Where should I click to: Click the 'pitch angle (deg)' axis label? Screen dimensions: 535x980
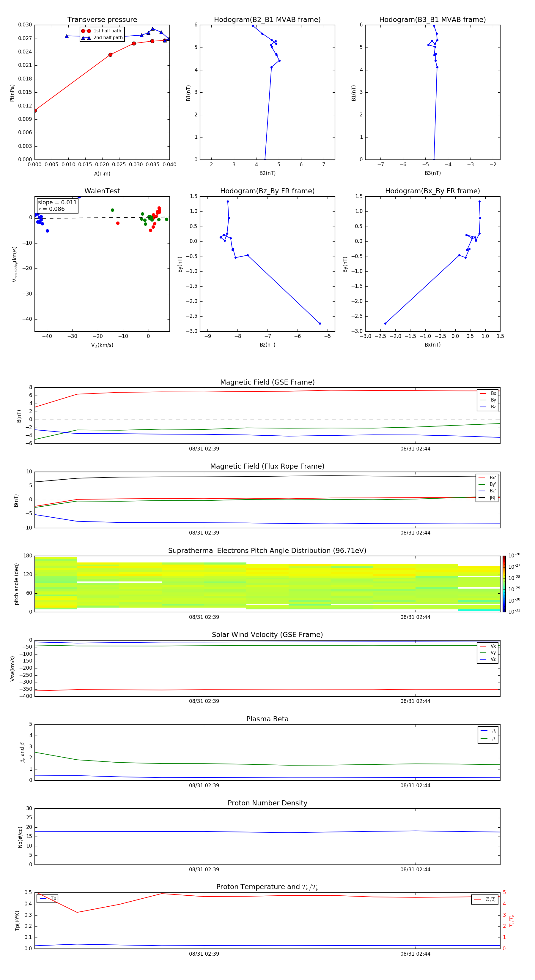click(x=16, y=584)
